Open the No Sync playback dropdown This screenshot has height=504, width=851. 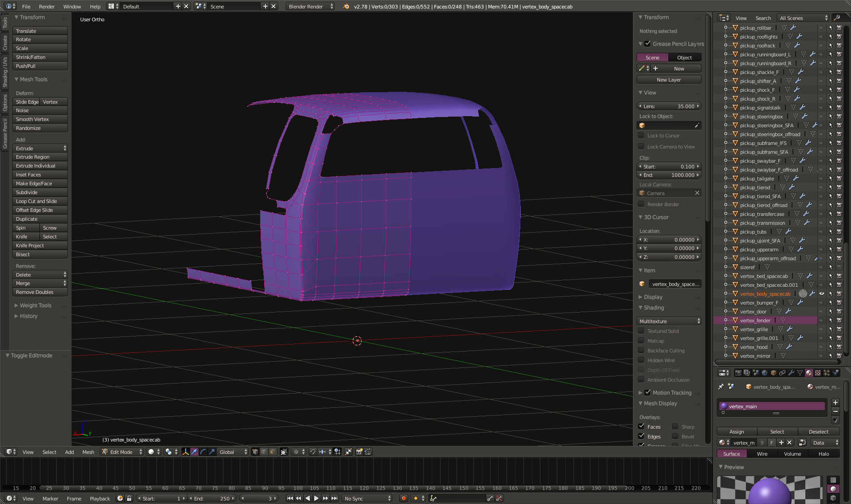(x=368, y=498)
